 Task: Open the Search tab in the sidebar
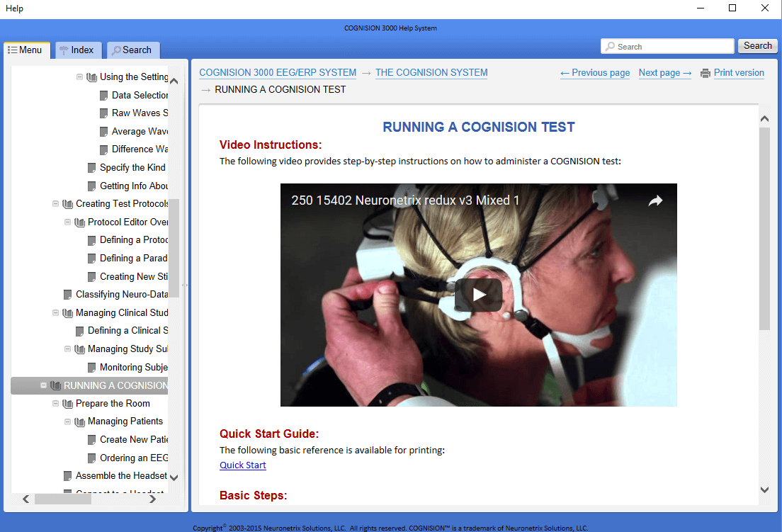point(133,50)
